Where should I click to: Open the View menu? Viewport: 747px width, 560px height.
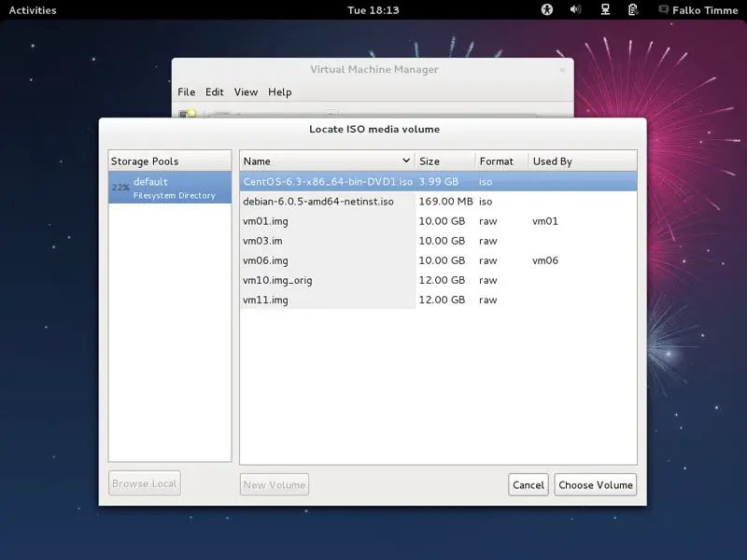tap(246, 92)
